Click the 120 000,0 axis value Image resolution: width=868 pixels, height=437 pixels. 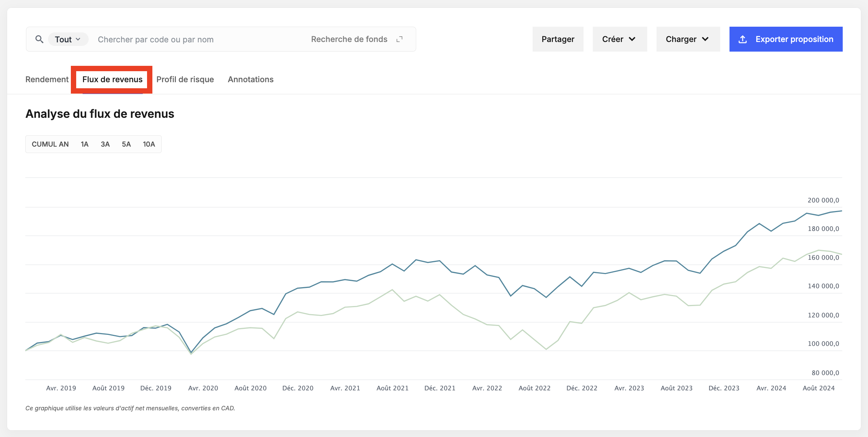click(823, 315)
